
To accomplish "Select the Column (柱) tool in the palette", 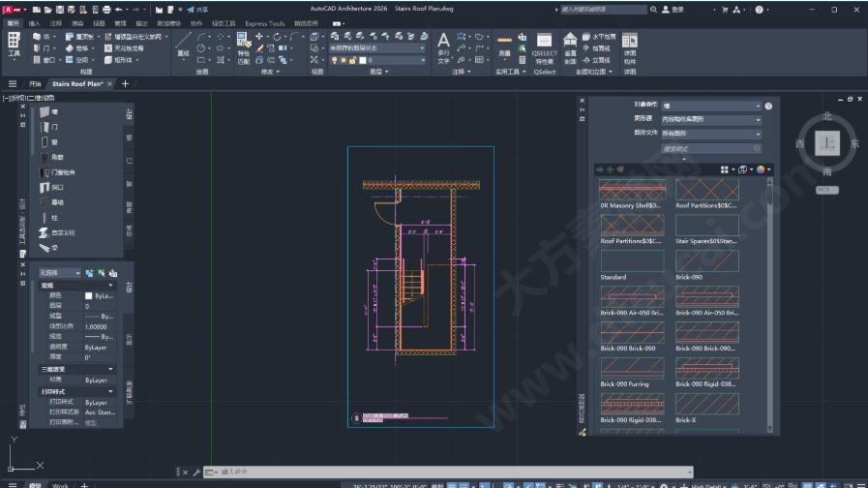I will coord(48,218).
